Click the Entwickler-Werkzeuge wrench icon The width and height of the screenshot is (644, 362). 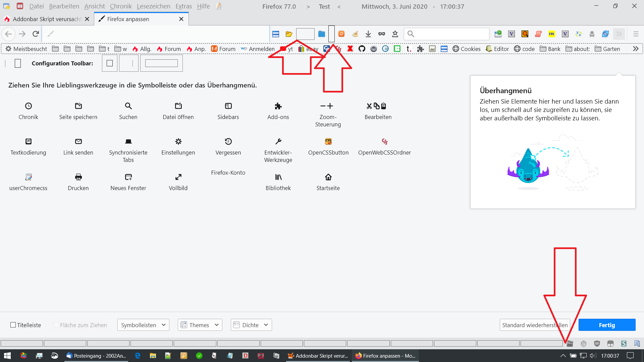[278, 141]
